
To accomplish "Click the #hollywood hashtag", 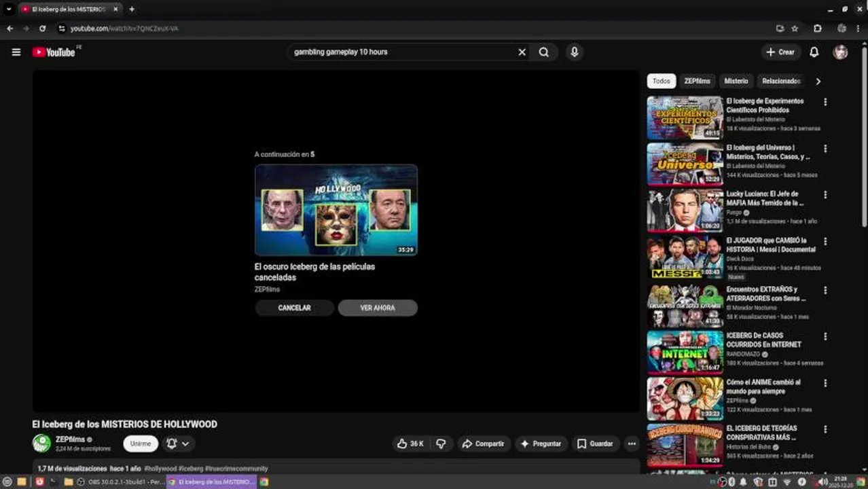I will pyautogui.click(x=160, y=469).
